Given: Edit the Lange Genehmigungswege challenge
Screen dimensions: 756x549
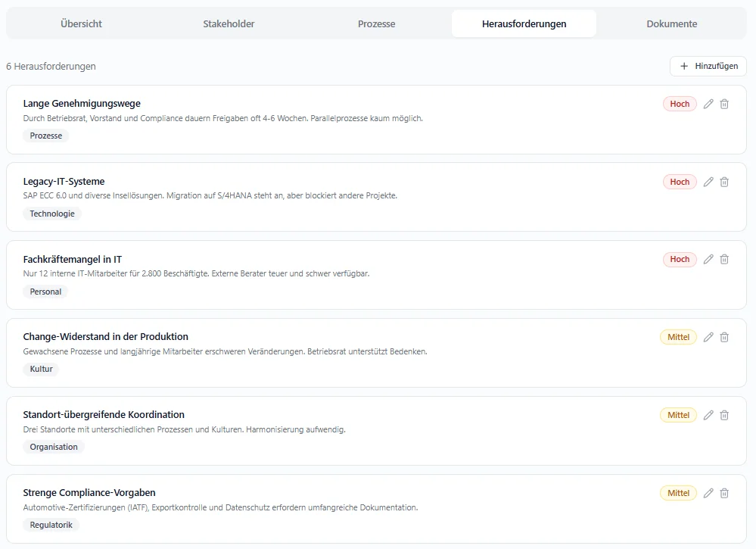Looking at the screenshot, I should point(708,104).
